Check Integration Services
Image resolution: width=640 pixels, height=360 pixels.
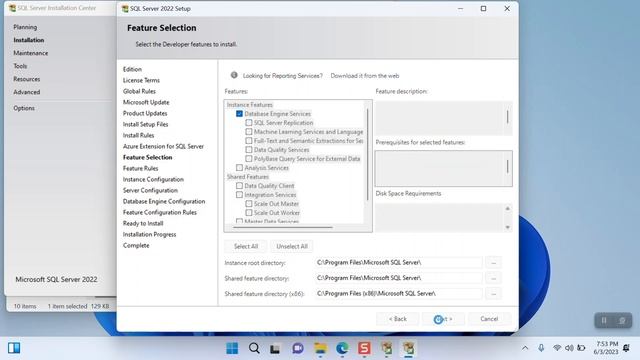click(239, 195)
